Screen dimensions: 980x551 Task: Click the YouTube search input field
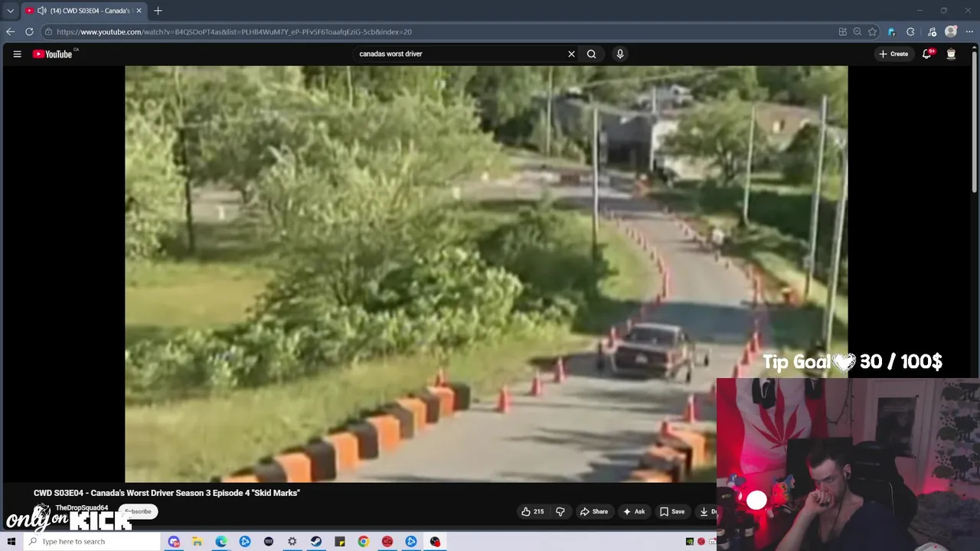[459, 54]
